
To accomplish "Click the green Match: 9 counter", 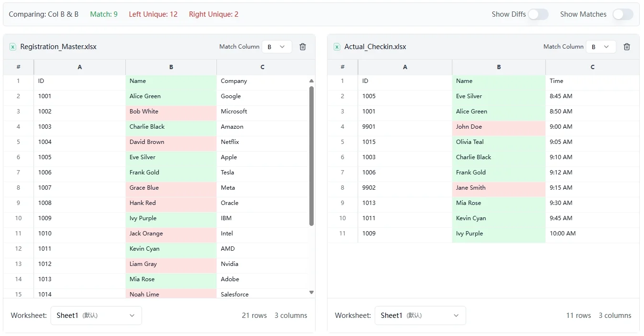I will (103, 14).
